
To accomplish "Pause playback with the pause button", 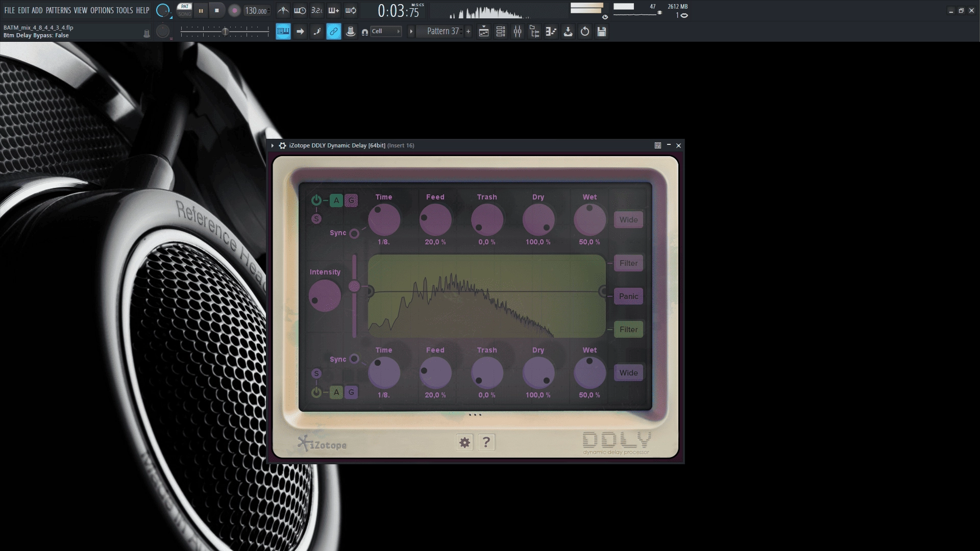I will (201, 10).
